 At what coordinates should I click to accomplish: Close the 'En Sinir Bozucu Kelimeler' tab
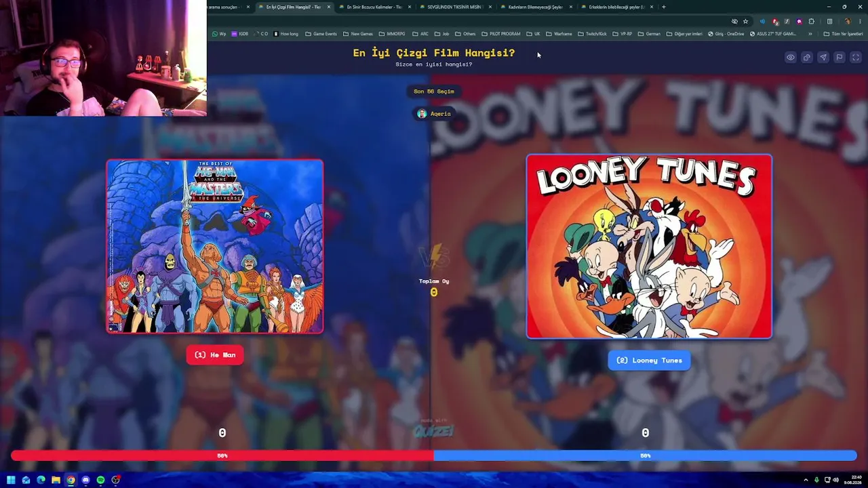coord(409,7)
